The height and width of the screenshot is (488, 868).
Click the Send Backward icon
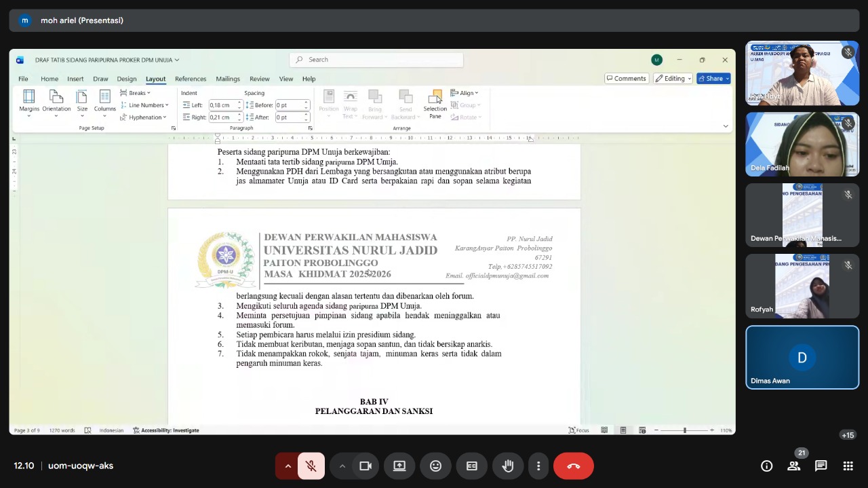406,104
